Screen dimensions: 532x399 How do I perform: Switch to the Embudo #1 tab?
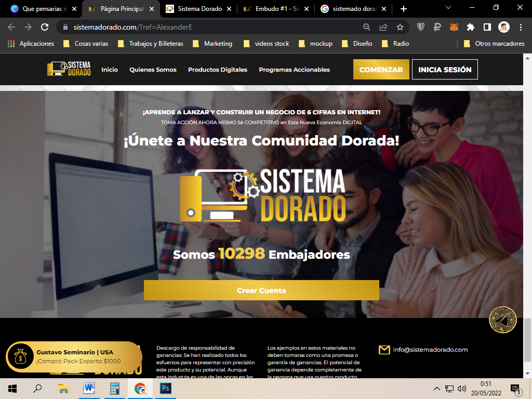pyautogui.click(x=276, y=9)
